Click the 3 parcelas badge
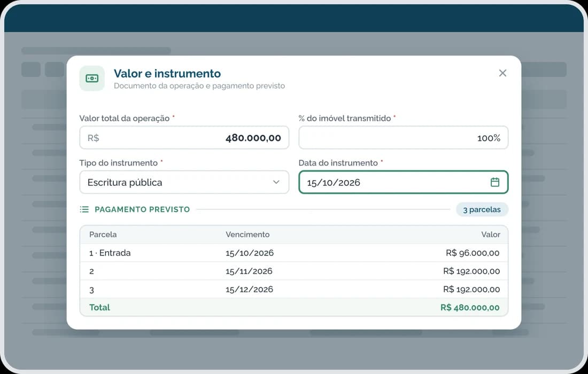The image size is (588, 374). pos(482,209)
